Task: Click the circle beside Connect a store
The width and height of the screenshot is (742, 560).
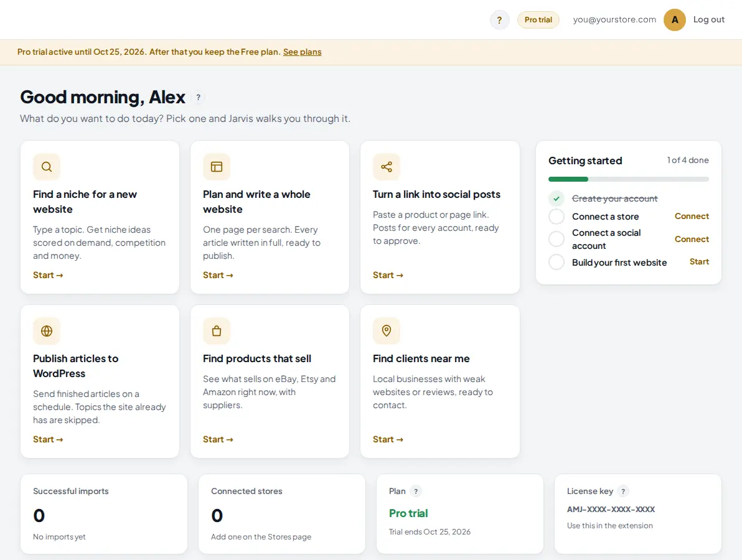Action: 556,217
